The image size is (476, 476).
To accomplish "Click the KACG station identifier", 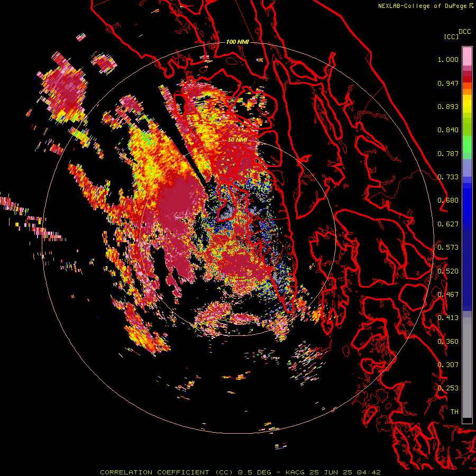I will click(x=296, y=472).
